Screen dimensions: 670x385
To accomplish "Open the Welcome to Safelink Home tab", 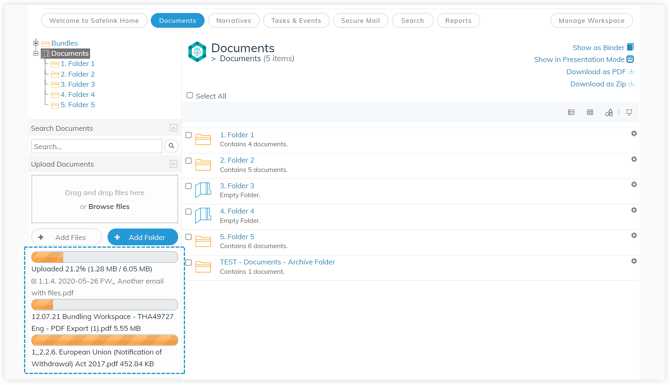I will point(94,21).
